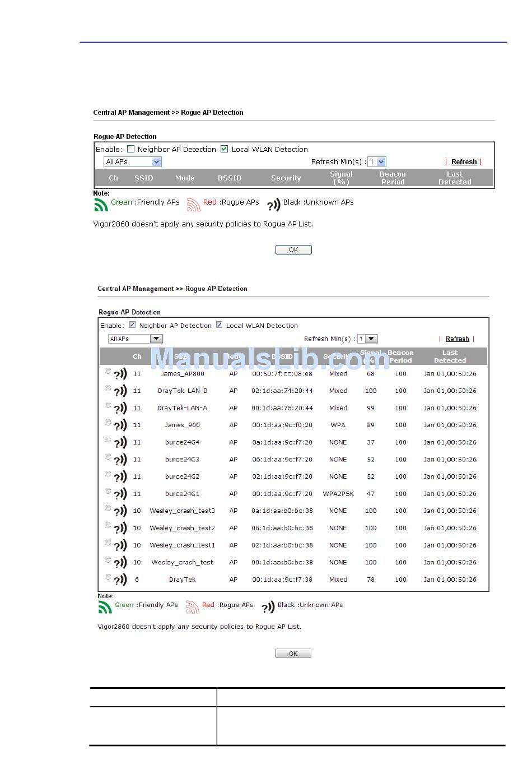Click green Friendly APs icon in lower note

click(x=105, y=607)
